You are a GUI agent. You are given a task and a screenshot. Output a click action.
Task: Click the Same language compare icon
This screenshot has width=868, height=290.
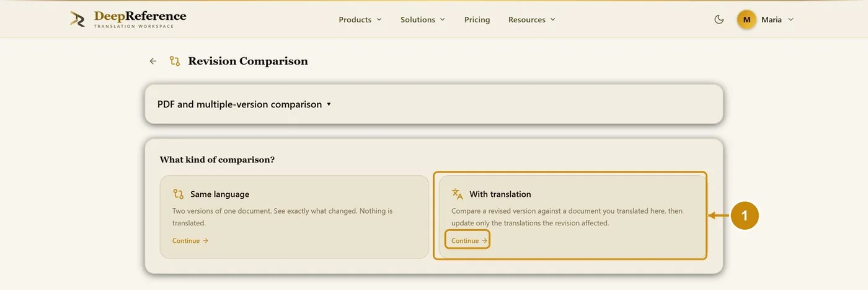[178, 194]
